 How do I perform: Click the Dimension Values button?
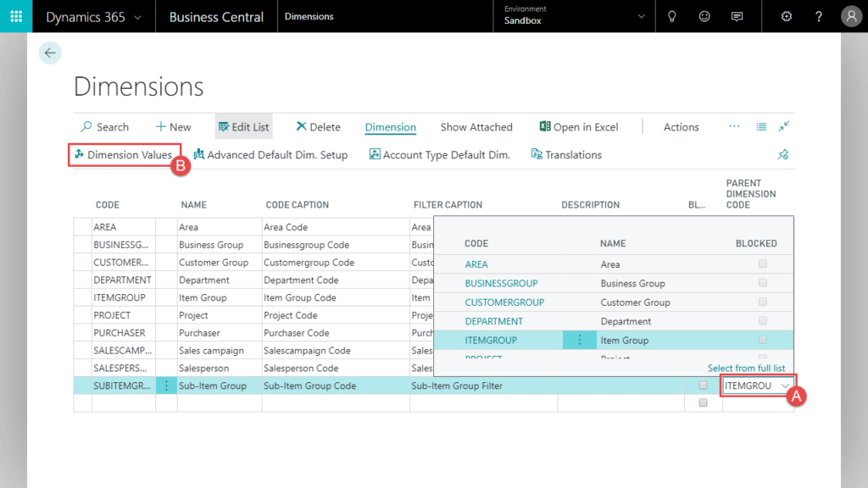coord(124,155)
